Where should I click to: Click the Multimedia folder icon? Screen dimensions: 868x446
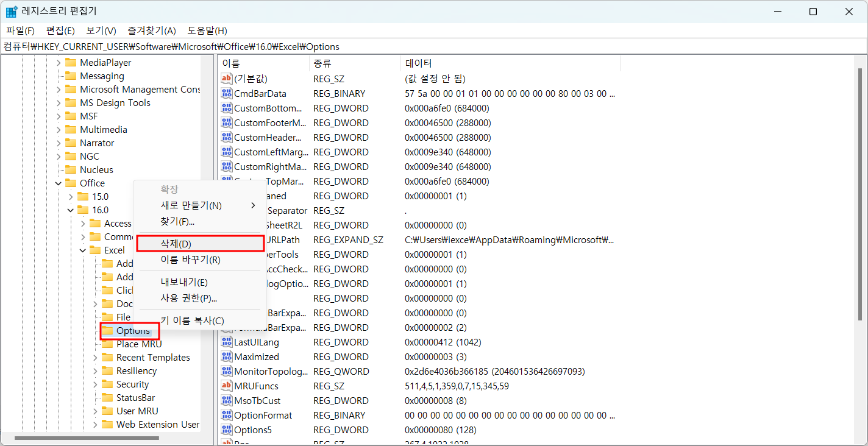[x=71, y=130]
